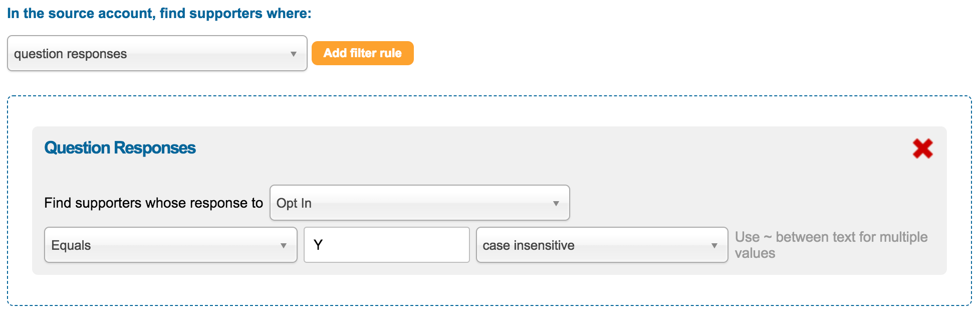
Task: Click the Question Responses panel heading
Action: pos(120,148)
